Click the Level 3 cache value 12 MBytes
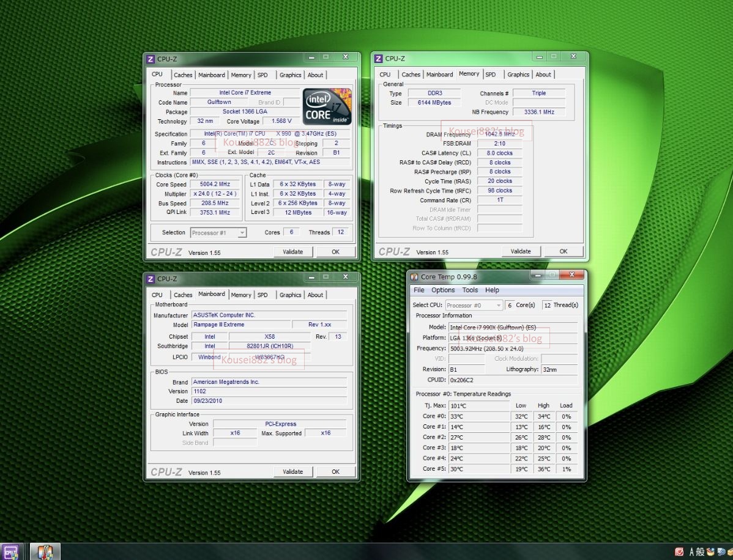733x560 pixels. [x=298, y=213]
